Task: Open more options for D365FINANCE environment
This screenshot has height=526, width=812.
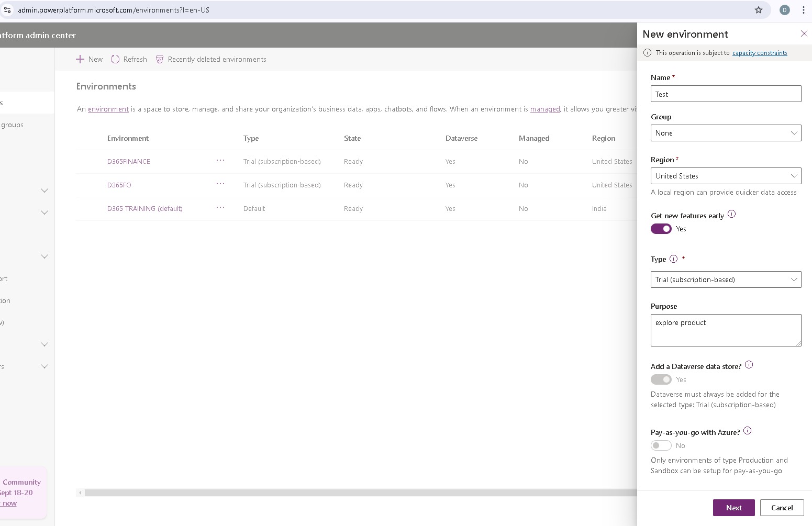Action: 220,161
